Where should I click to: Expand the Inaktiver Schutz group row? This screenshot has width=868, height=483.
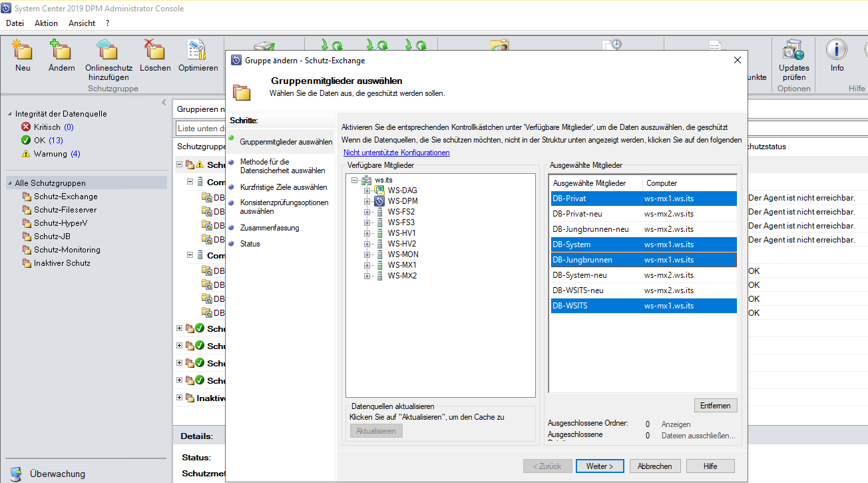[179, 398]
